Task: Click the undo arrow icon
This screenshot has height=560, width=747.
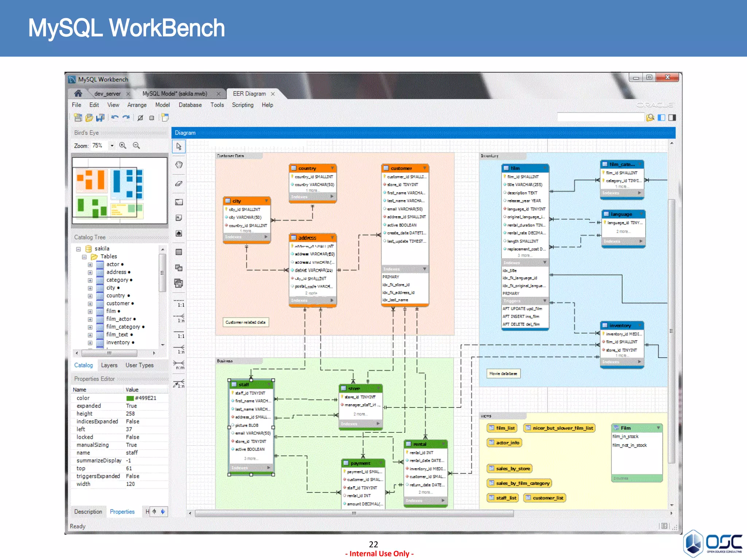Action: (115, 118)
